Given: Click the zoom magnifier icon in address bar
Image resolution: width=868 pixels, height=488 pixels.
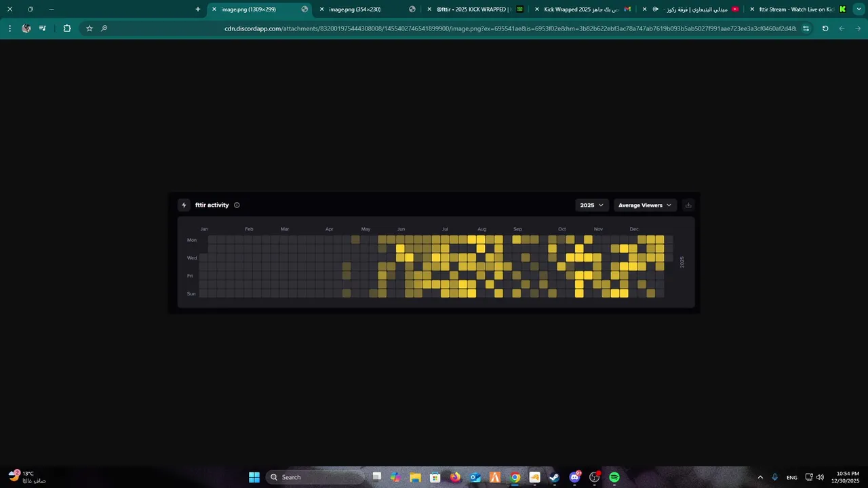Looking at the screenshot, I should click(x=104, y=28).
